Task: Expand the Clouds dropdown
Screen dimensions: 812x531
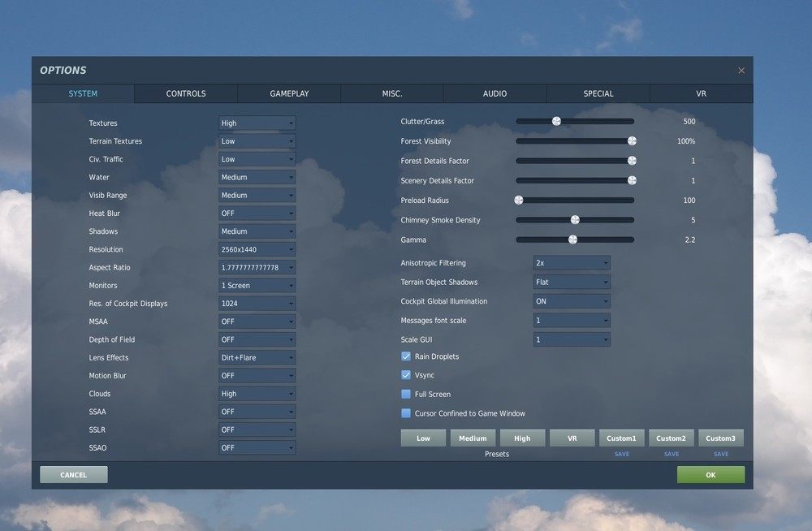Action: (257, 394)
